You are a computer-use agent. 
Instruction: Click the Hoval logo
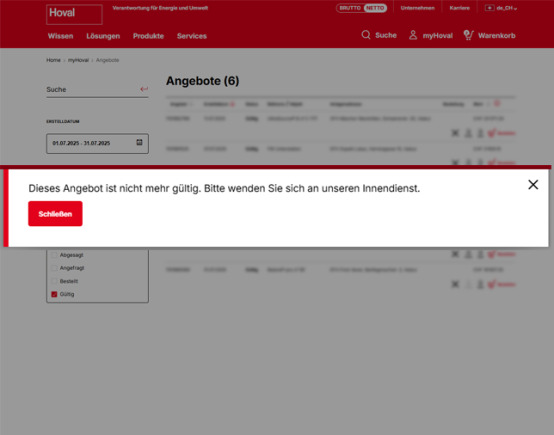point(74,14)
